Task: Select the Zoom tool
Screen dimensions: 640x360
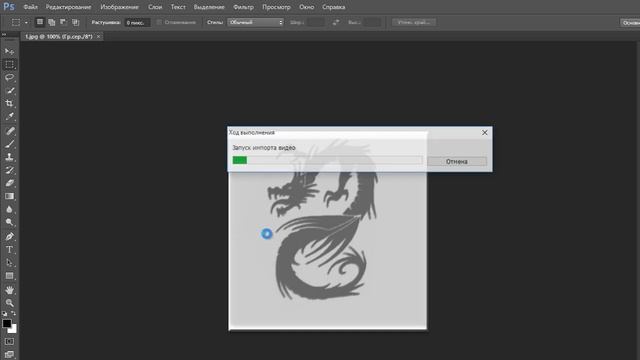Action: (9, 303)
